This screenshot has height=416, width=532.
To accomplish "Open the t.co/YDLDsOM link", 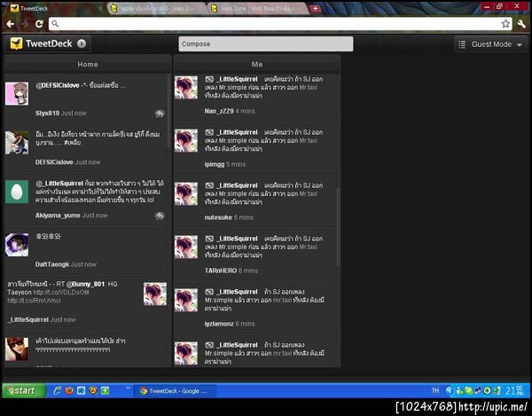I will [61, 292].
